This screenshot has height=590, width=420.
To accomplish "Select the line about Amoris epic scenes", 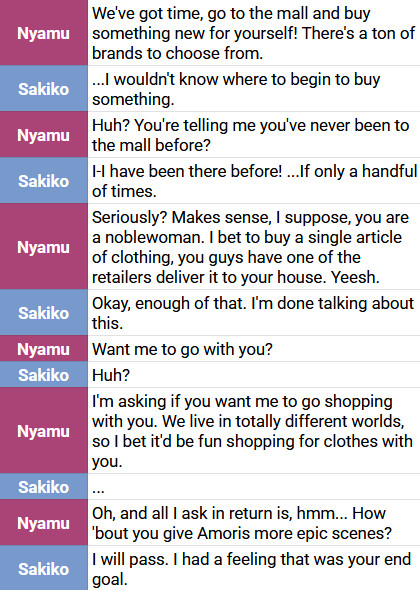I will click(x=242, y=523).
